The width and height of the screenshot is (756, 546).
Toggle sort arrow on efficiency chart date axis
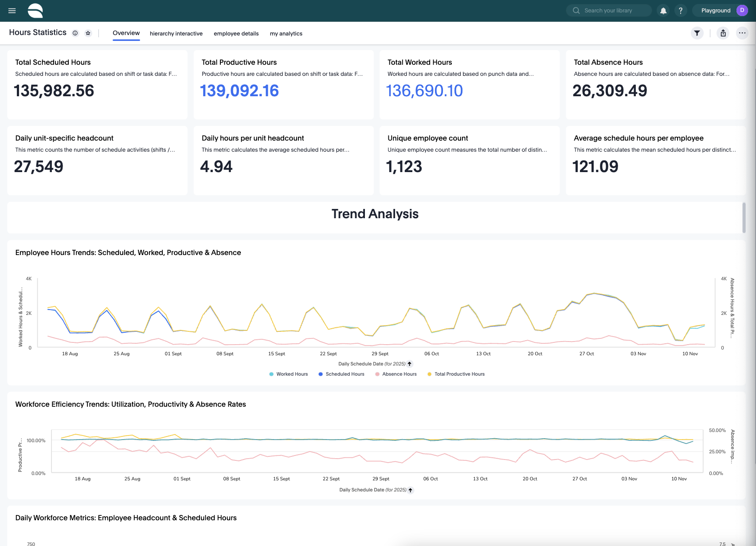coord(411,490)
